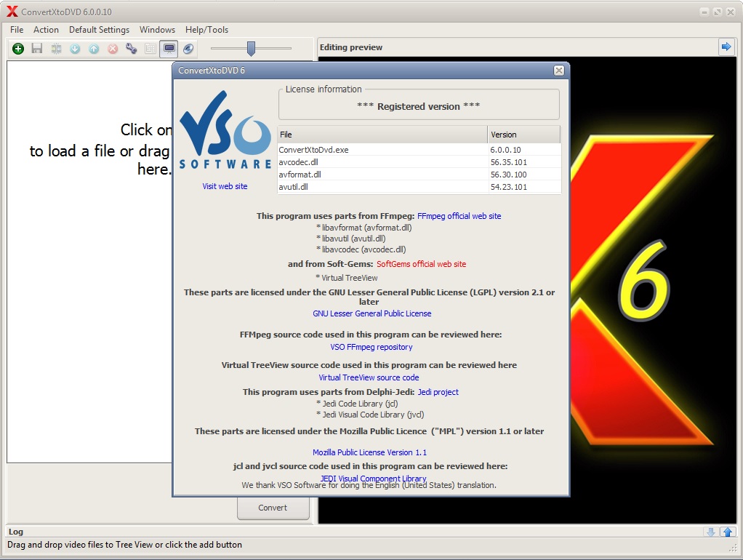Click version value 56.35.101
The height and width of the screenshot is (560, 743).
(x=508, y=162)
